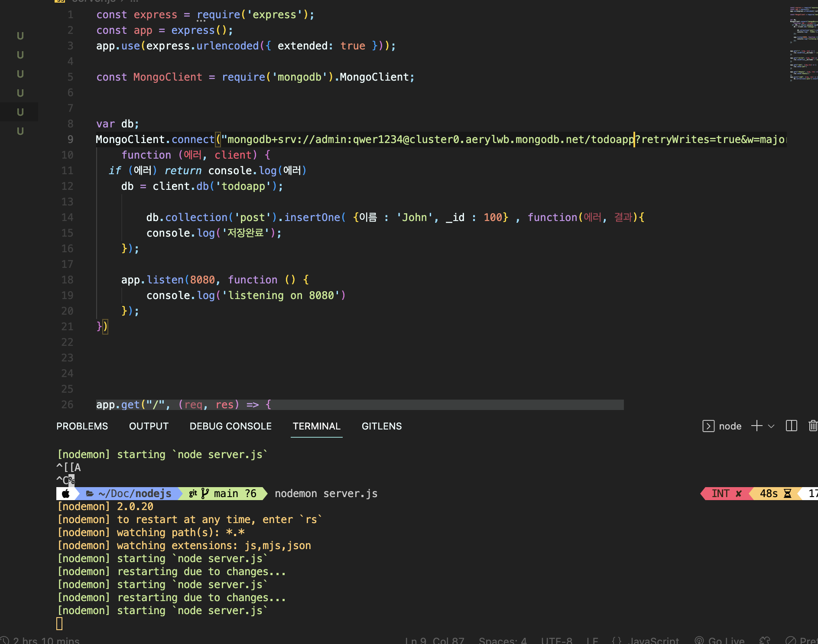Click '~/Doc/nodejs' path in the prompt
818x644 pixels.
click(x=135, y=494)
